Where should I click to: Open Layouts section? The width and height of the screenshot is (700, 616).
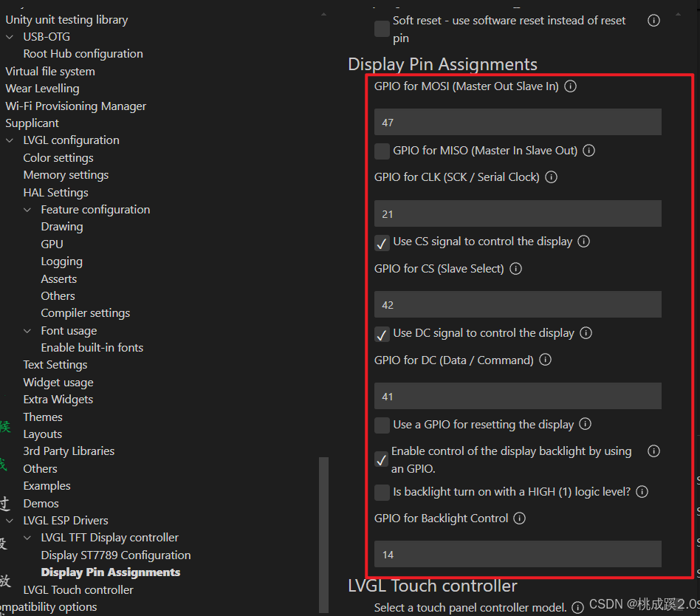(x=43, y=434)
